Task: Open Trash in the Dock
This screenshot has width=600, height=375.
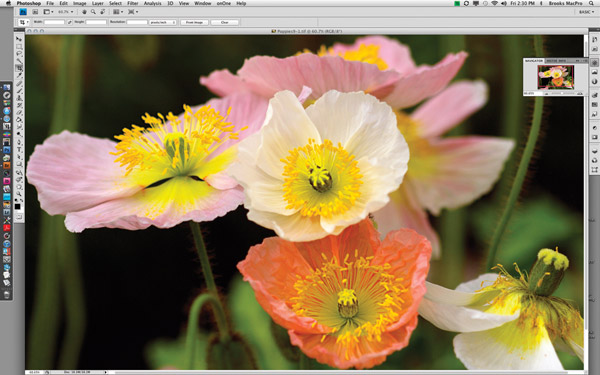Action: point(7,295)
